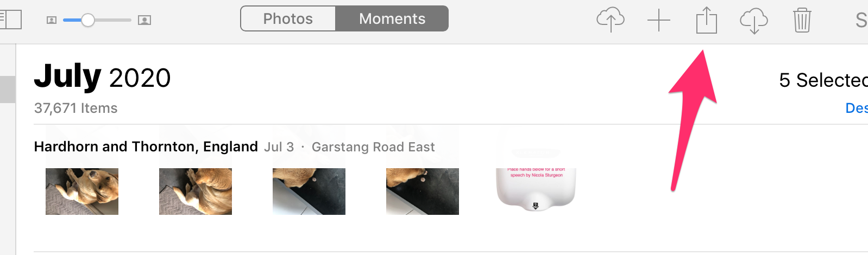The width and height of the screenshot is (868, 255).
Task: Click the July 2020 heading
Action: 102,77
